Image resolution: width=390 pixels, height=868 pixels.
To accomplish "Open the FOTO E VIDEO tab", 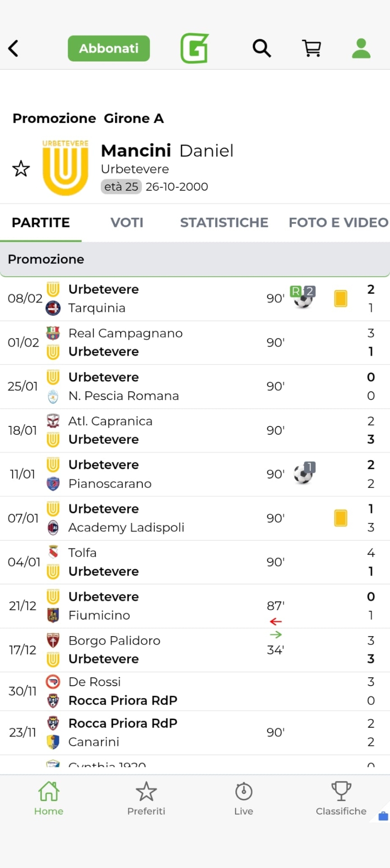I will click(x=338, y=222).
